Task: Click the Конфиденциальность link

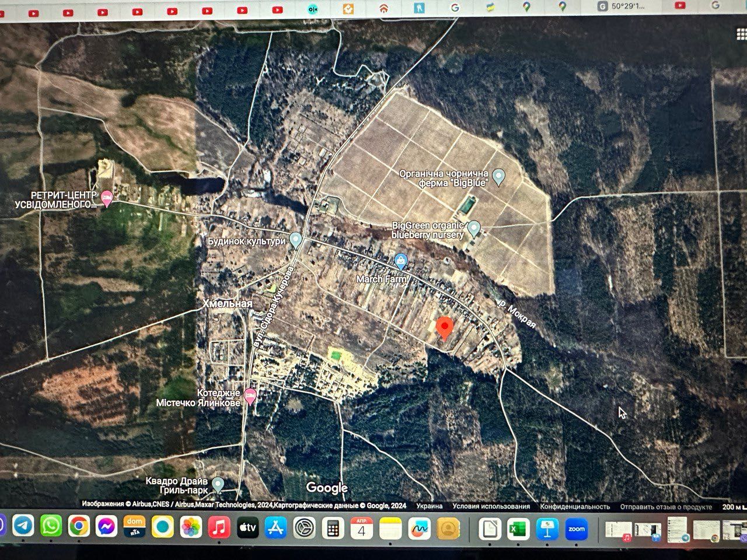Action: pyautogui.click(x=575, y=506)
